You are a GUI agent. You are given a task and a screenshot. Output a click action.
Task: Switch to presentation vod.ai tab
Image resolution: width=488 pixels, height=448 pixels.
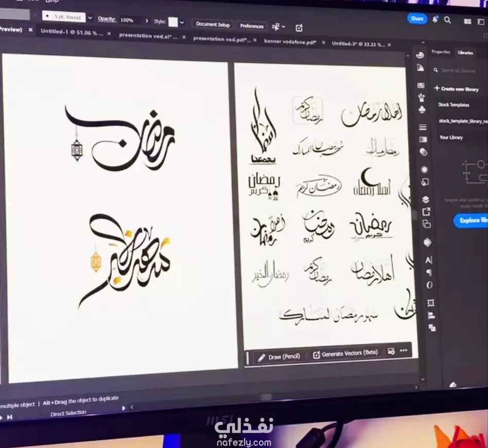tap(148, 36)
